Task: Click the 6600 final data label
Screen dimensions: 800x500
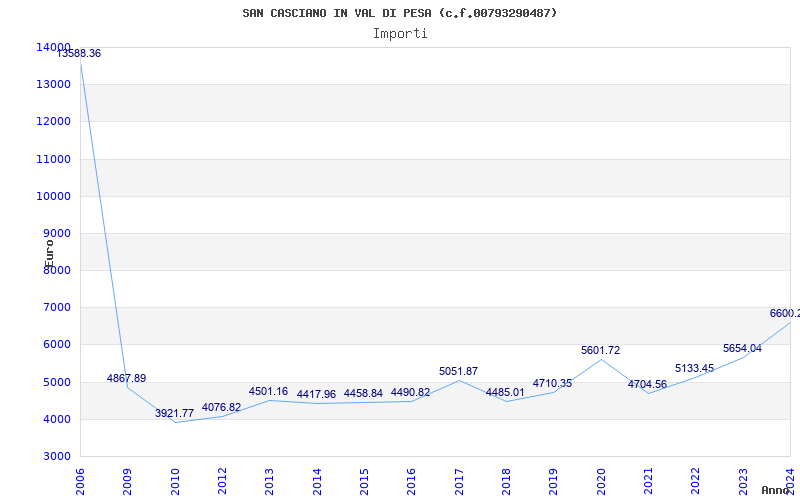Action: [x=785, y=313]
